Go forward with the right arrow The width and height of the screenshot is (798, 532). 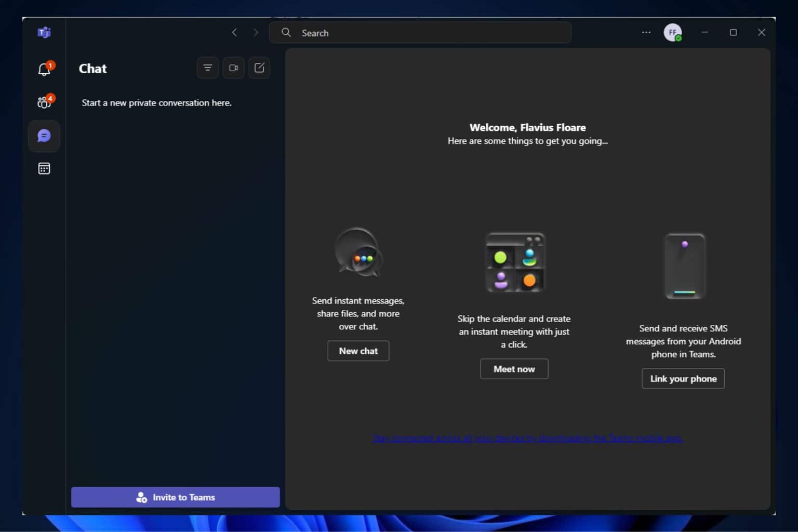tap(256, 33)
